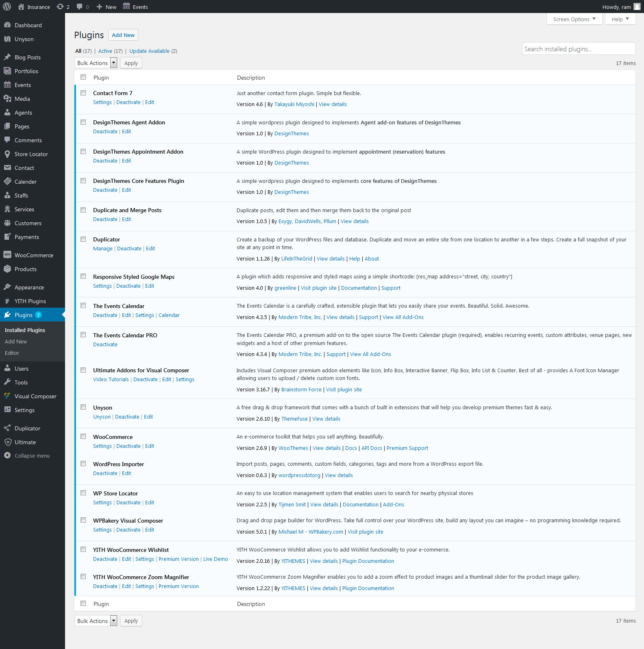Click the Contact envelope icon
Viewport: 644px width, 649px height.
[7, 167]
